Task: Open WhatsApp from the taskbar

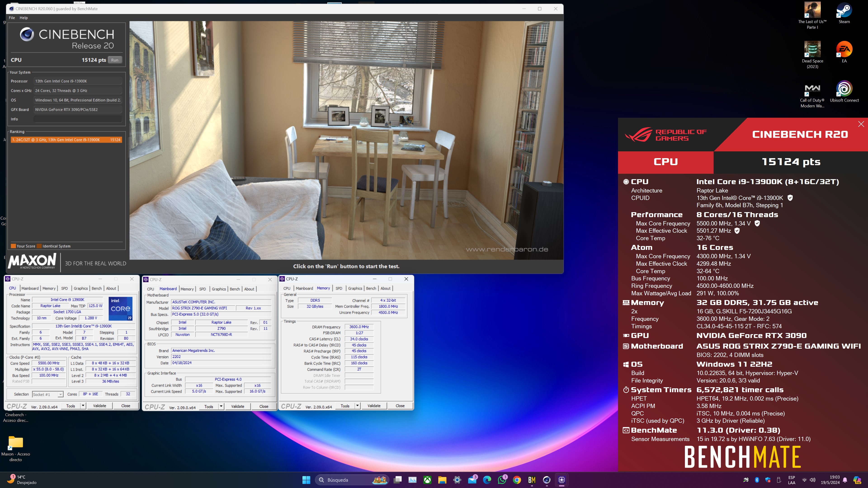Action: [502, 480]
